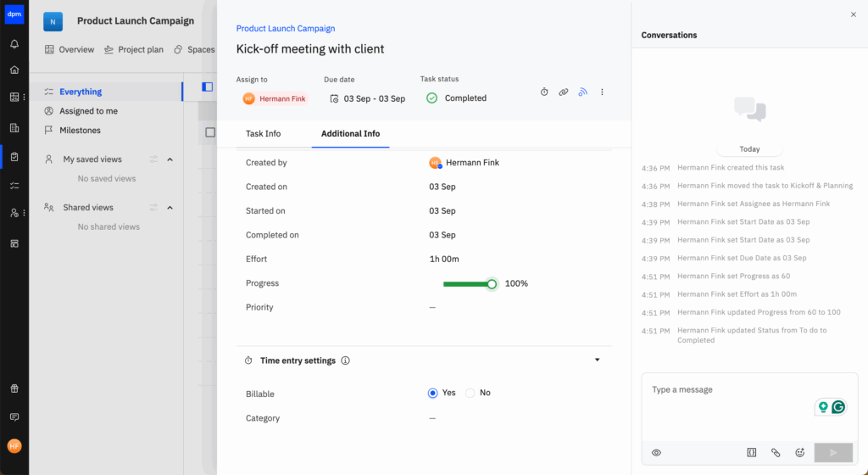Open the buildings icon in left sidebar

[x=14, y=128]
